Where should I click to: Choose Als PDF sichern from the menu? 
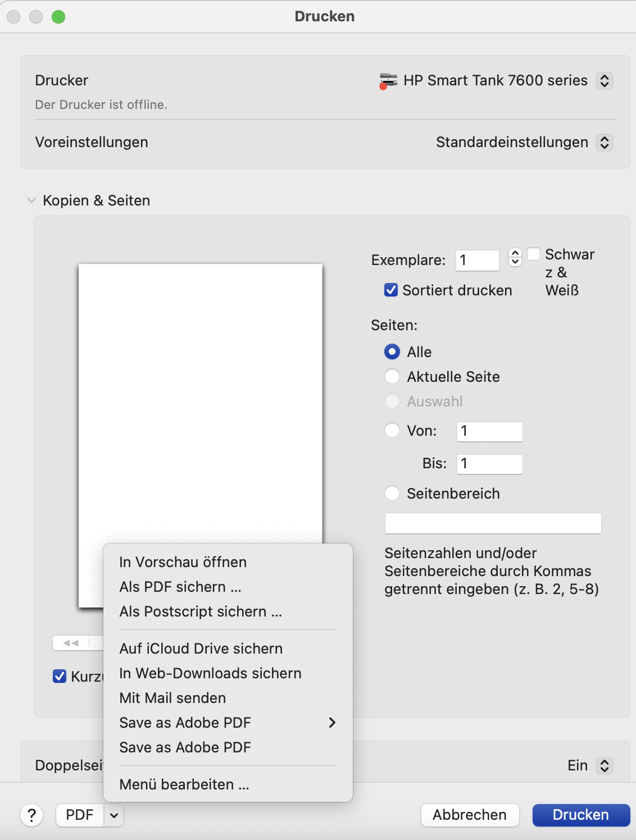pyautogui.click(x=180, y=587)
